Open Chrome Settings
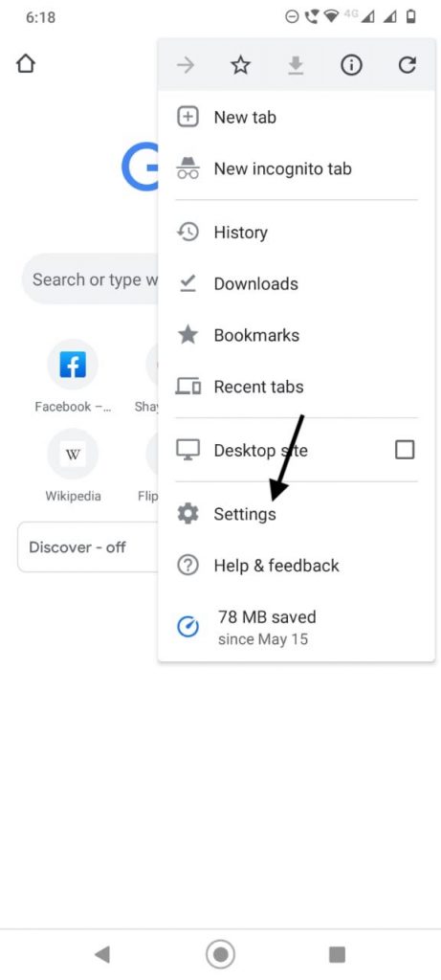This screenshot has width=441, height=980. click(x=297, y=514)
